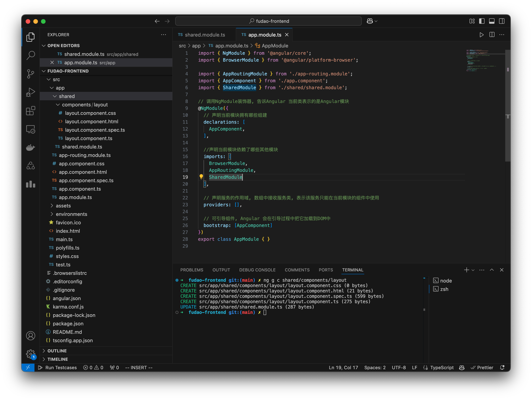
Task: Toggle the bottom Panel visibility
Action: pos(492,21)
